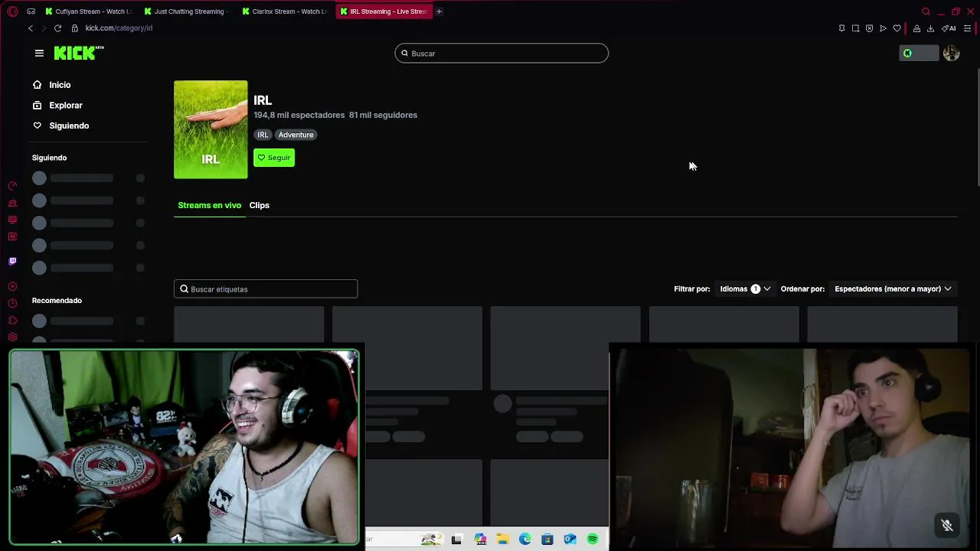Toggle Kick sidebar hamburger menu
The height and width of the screenshot is (551, 980).
[39, 53]
